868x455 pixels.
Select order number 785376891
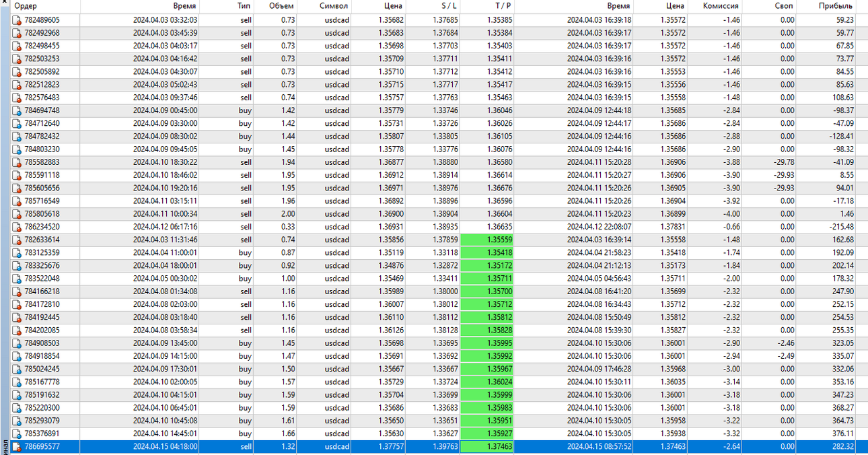point(42,433)
